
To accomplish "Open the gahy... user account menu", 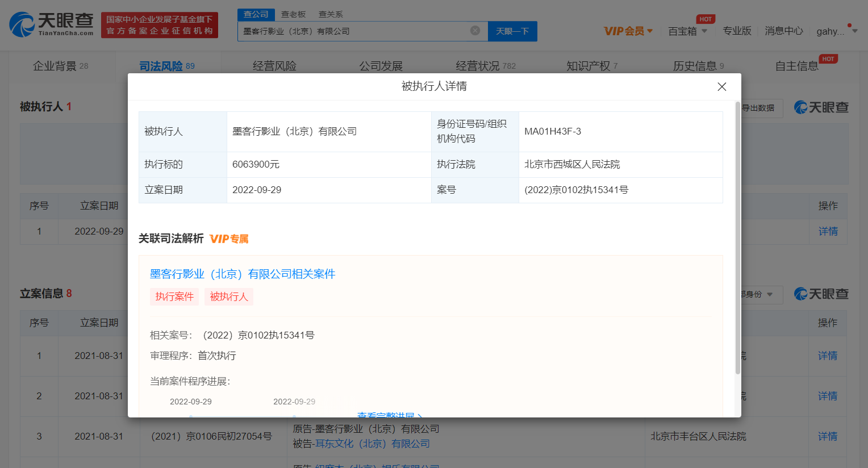I will (x=837, y=31).
